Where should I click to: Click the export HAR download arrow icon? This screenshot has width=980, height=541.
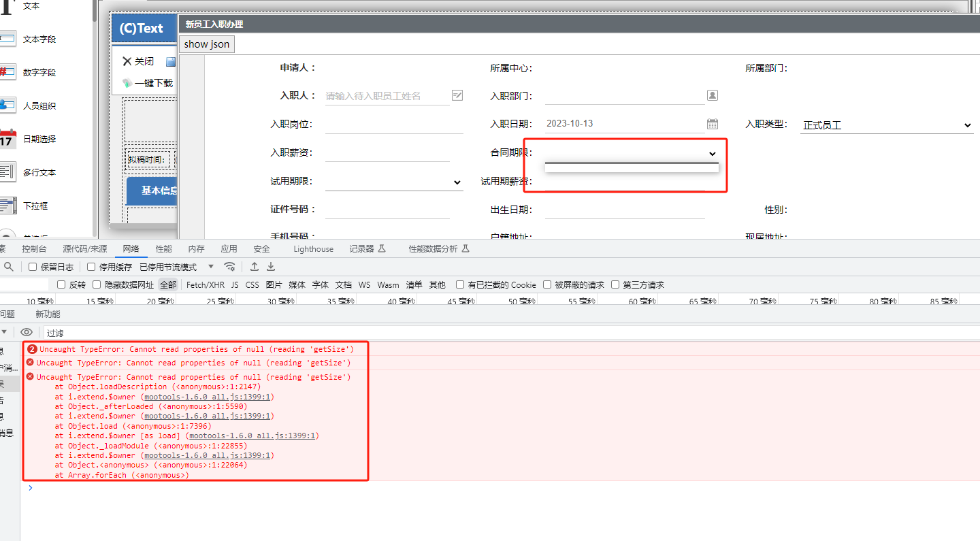coord(271,267)
